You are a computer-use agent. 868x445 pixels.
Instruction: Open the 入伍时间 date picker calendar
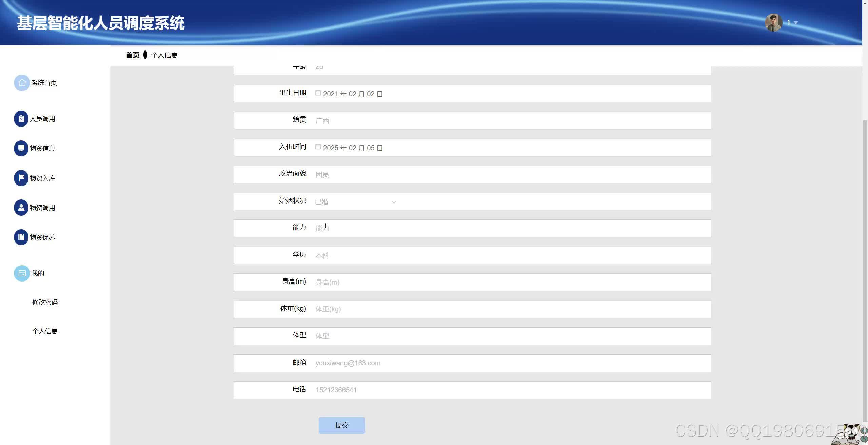tap(318, 147)
